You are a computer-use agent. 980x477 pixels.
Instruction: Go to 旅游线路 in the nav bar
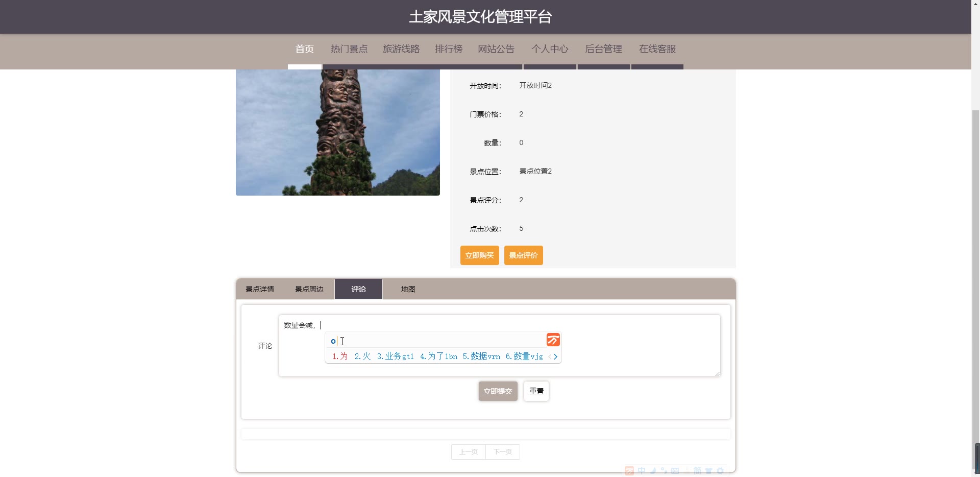[x=401, y=49]
